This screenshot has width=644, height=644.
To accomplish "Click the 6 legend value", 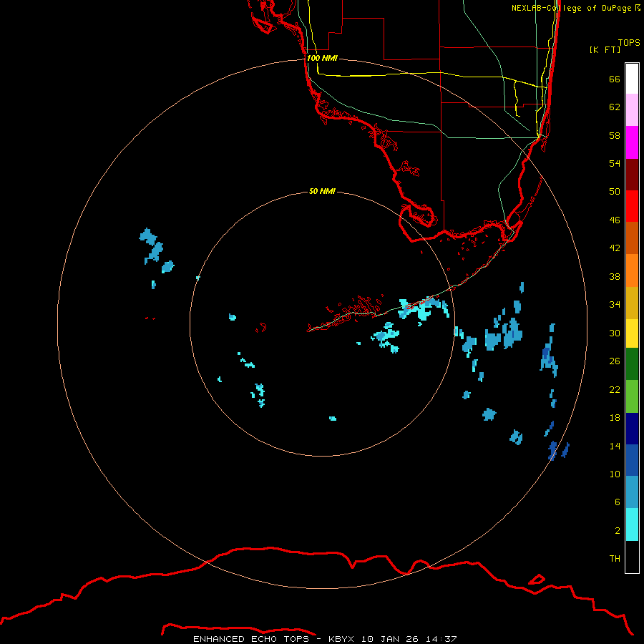I will (618, 502).
